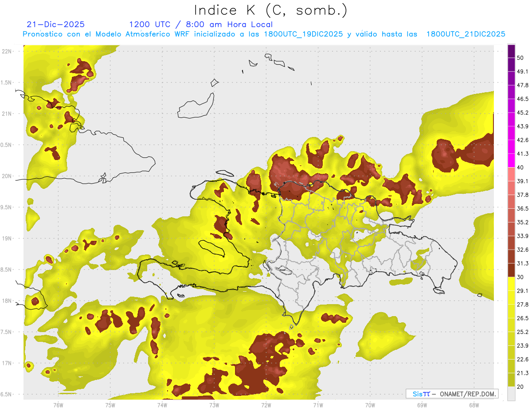Image resolution: width=532 pixels, height=411 pixels.
Task: Click the "9.5N" latitude axis label
Action: [7, 207]
